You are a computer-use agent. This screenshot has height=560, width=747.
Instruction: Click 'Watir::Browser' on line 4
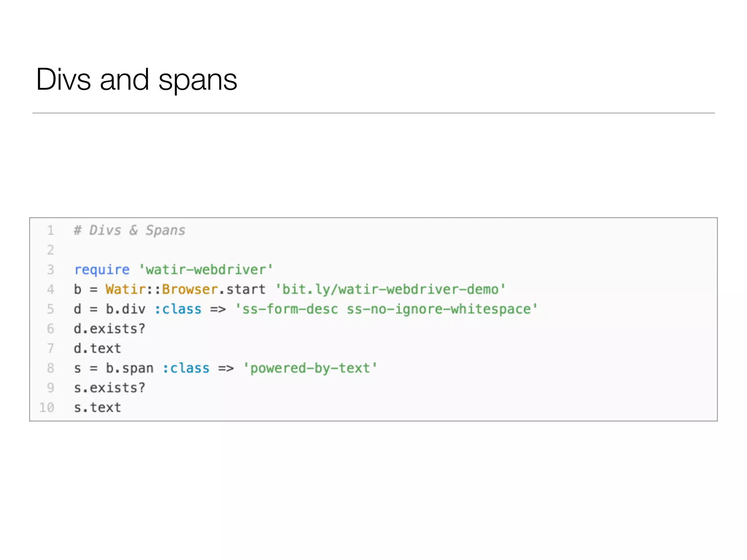click(x=162, y=289)
